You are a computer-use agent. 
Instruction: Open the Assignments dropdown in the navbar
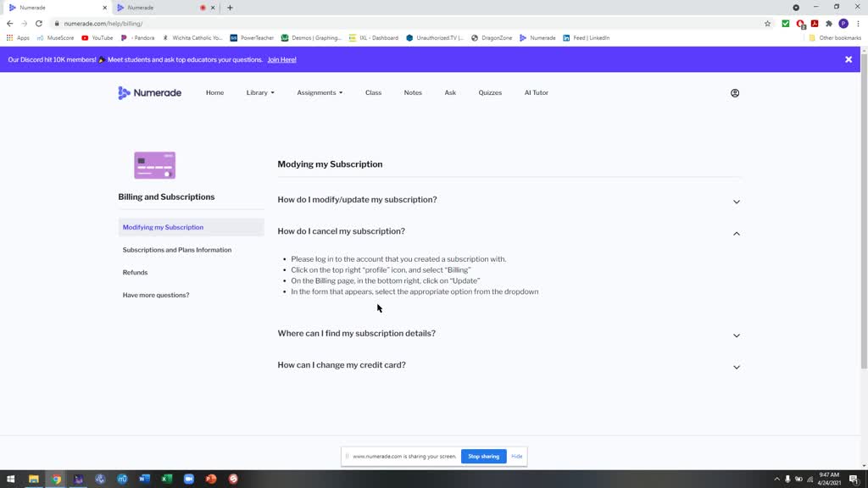pyautogui.click(x=320, y=93)
